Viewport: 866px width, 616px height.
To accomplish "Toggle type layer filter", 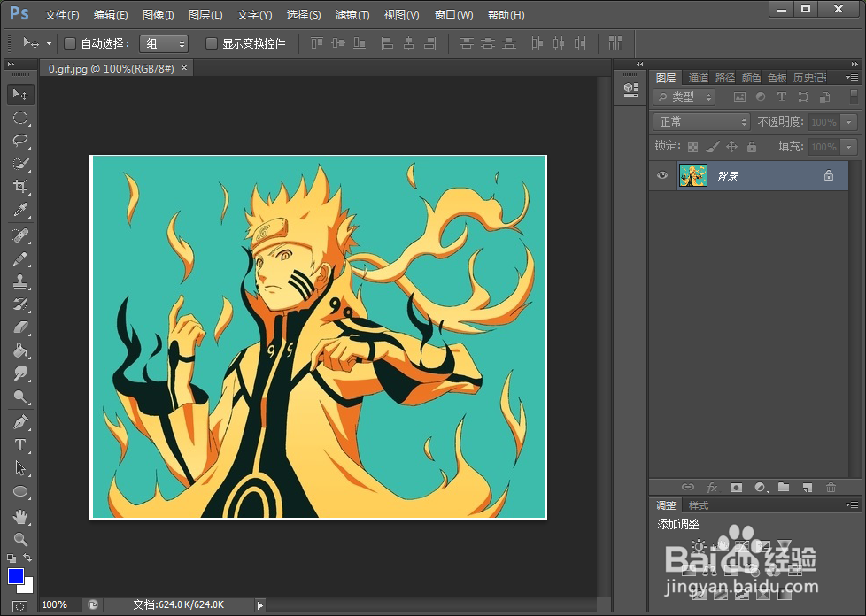I will coord(782,97).
